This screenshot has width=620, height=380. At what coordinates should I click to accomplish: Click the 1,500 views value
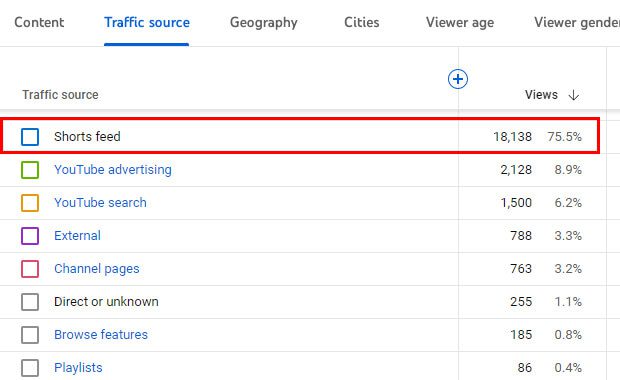(516, 203)
